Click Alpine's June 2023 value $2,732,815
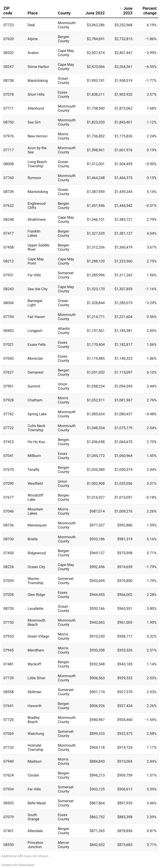 pyautogui.click(x=123, y=39)
